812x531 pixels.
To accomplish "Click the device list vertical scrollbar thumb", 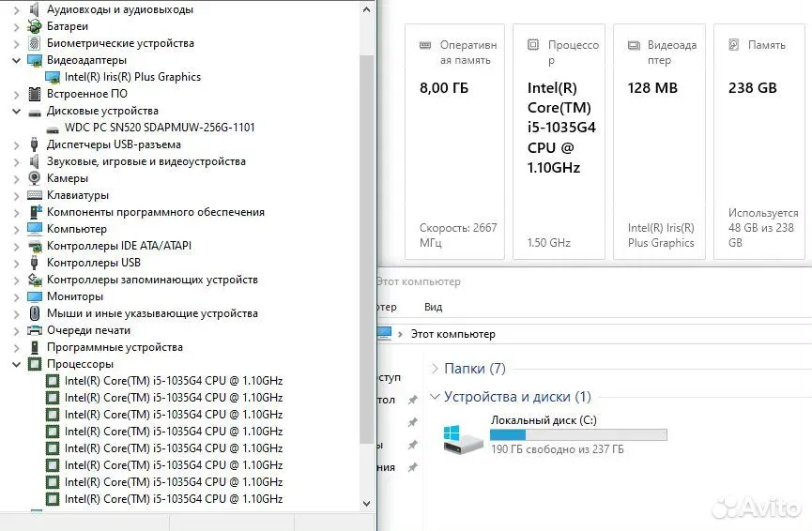I will (x=366, y=249).
